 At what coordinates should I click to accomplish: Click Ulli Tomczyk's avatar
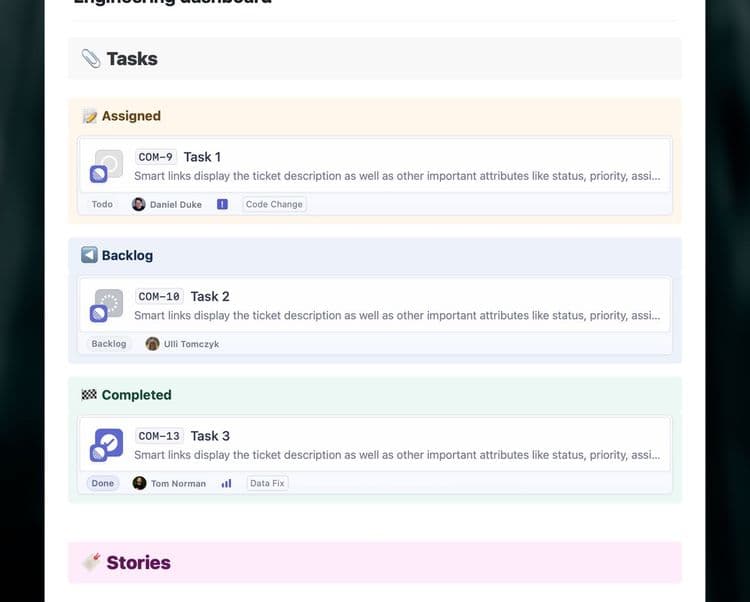click(x=152, y=344)
